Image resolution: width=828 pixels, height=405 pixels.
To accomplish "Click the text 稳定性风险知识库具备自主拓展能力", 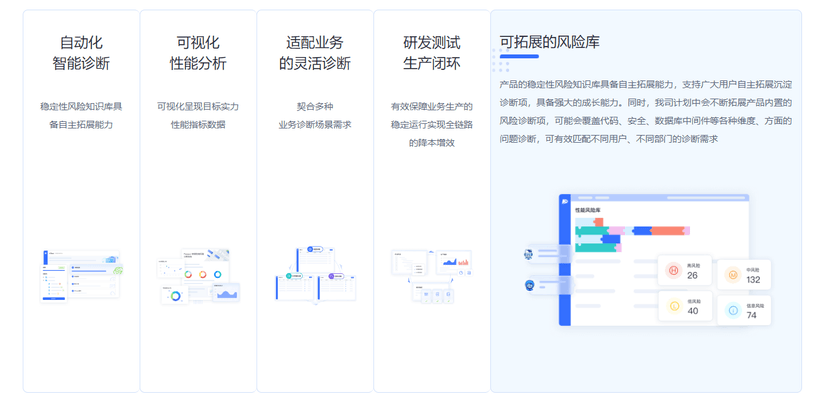I will [81, 116].
